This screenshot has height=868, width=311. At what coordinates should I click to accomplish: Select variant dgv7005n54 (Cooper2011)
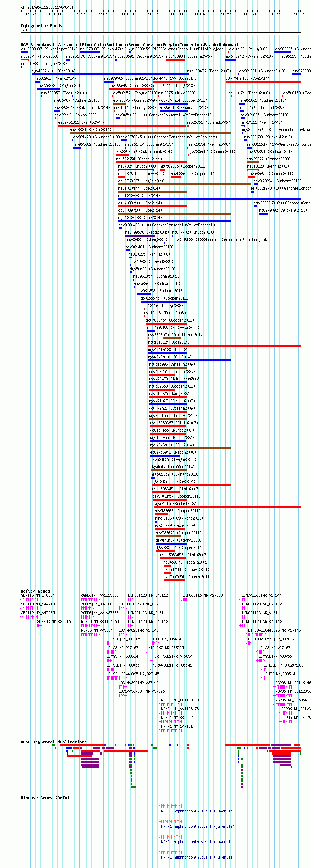187,577
